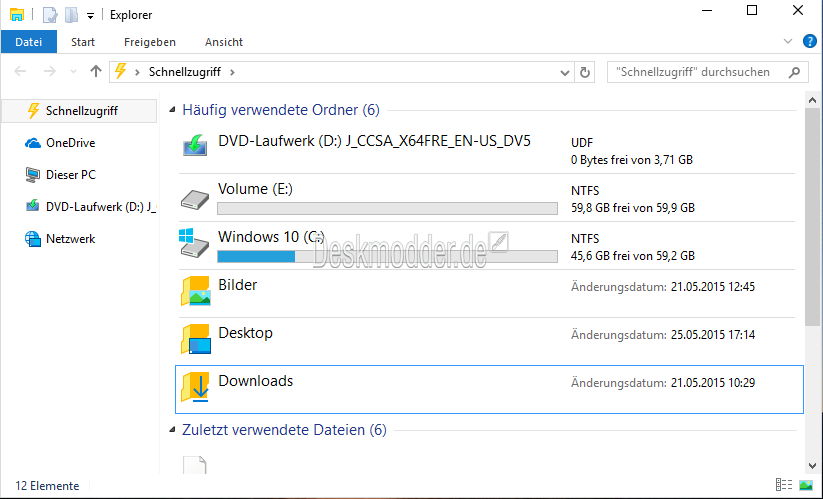Click 45,6 GB frei von 59,2 GB text
This screenshot has width=823, height=499.
(632, 256)
